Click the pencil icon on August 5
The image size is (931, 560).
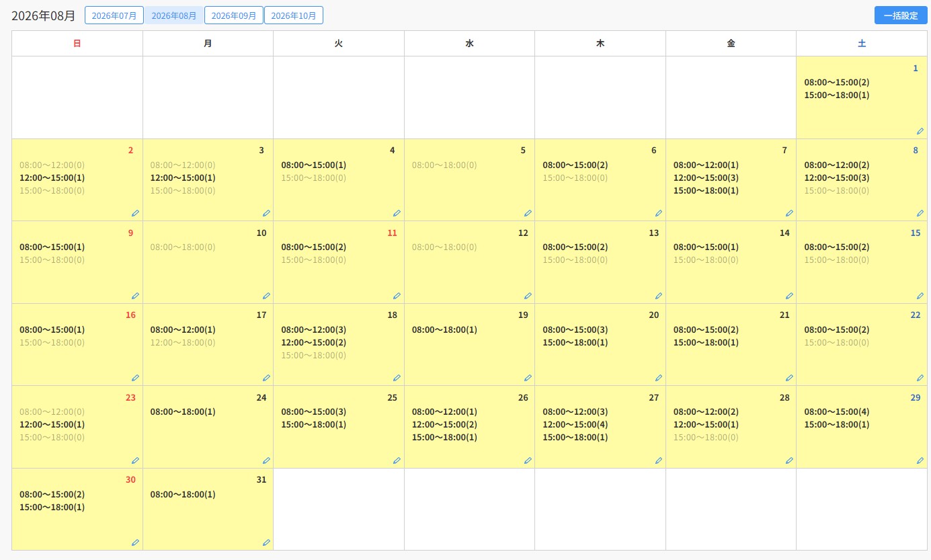point(528,213)
